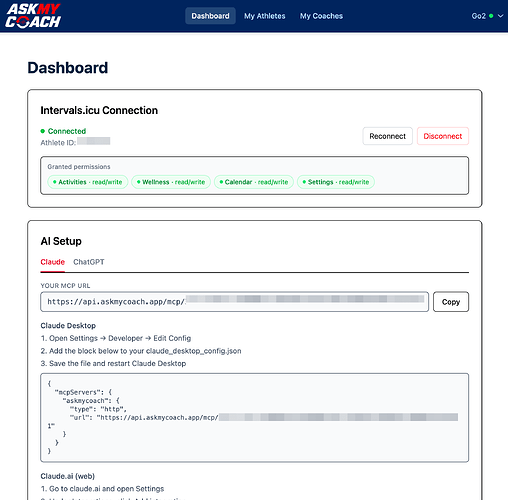Copy the MCP URL

(451, 302)
